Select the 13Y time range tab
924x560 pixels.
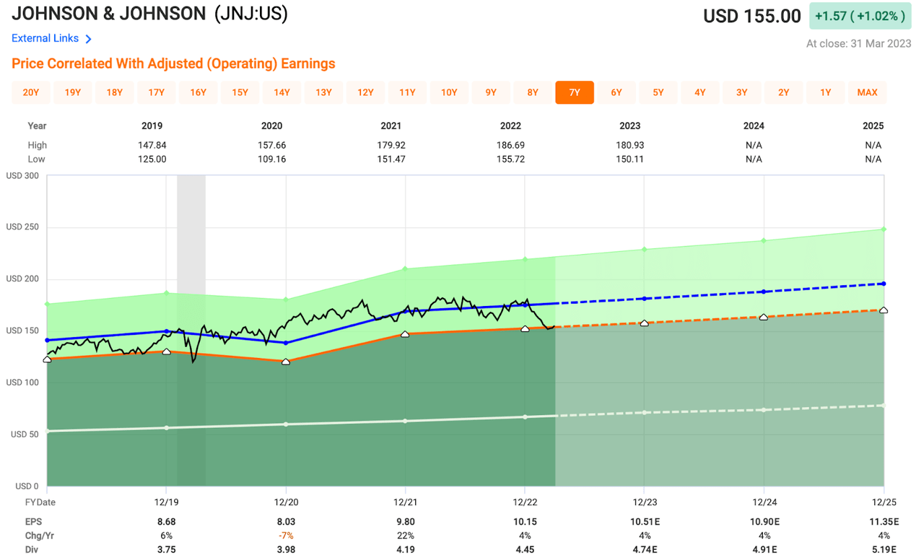point(323,92)
